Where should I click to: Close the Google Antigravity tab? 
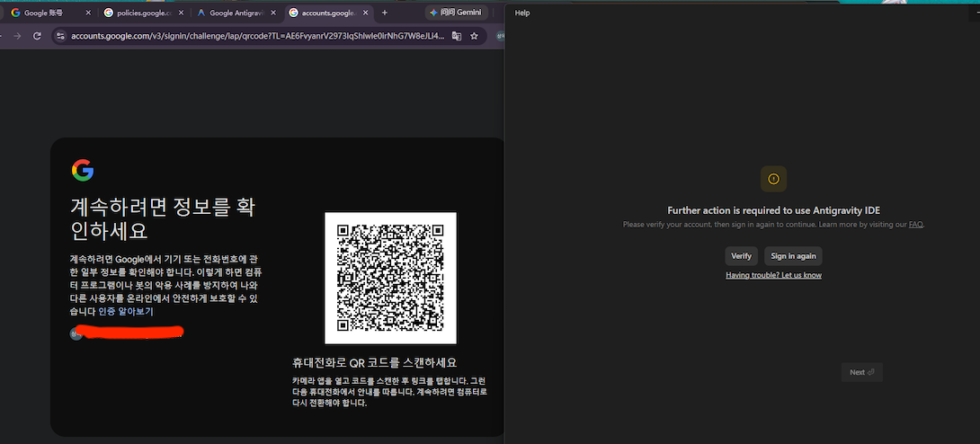(273, 13)
